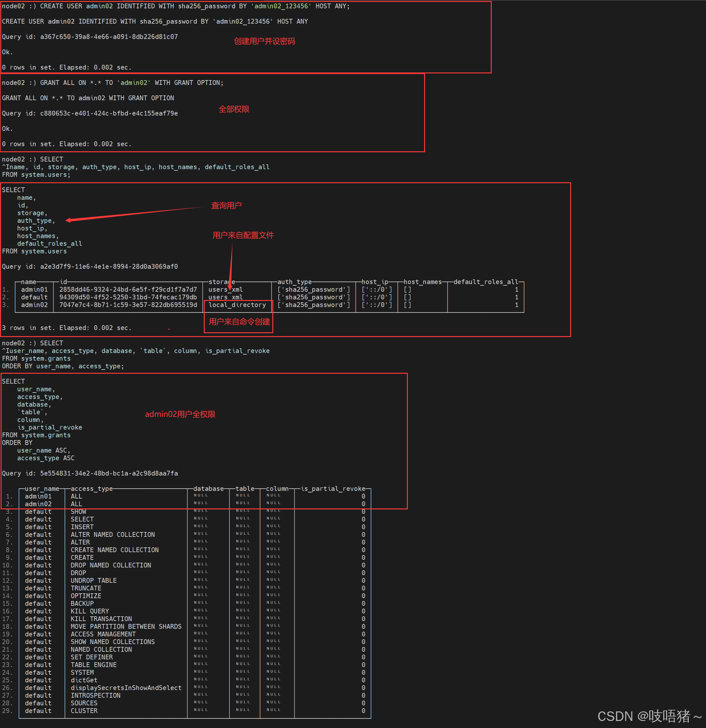
Task: Click the 'displaySecretsInShowAndSelect' grant row
Action: [x=126, y=688]
